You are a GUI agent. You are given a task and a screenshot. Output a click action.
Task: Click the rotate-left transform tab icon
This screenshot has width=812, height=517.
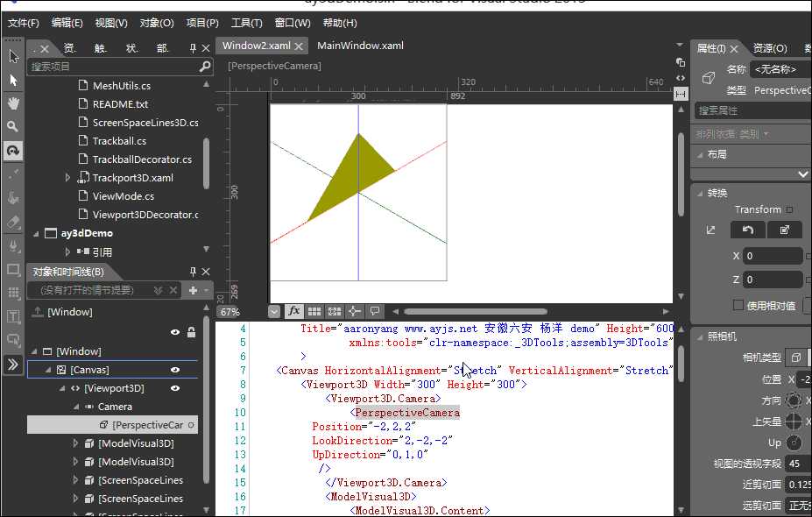point(748,230)
